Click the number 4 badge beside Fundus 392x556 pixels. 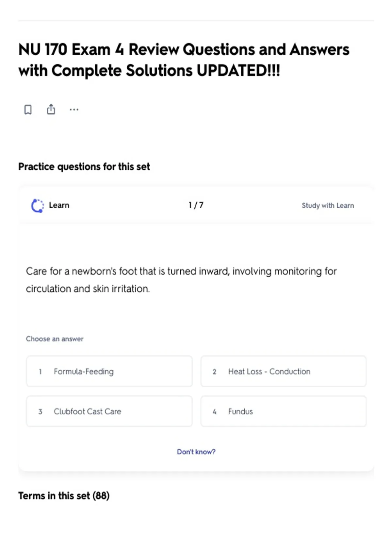tap(215, 411)
